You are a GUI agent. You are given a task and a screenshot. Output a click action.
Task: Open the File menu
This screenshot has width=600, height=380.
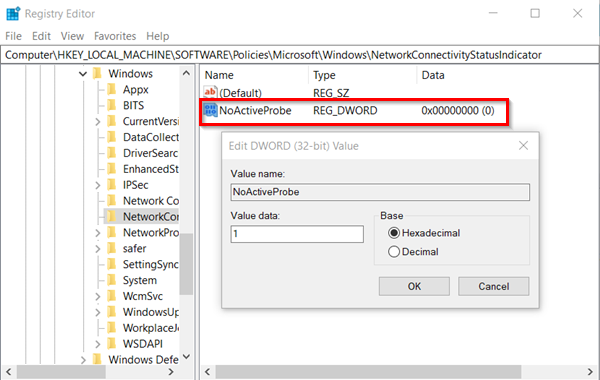coord(13,36)
